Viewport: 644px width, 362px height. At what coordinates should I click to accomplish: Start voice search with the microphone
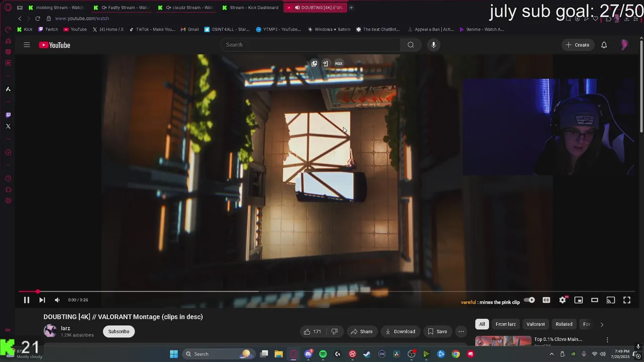pos(434,45)
